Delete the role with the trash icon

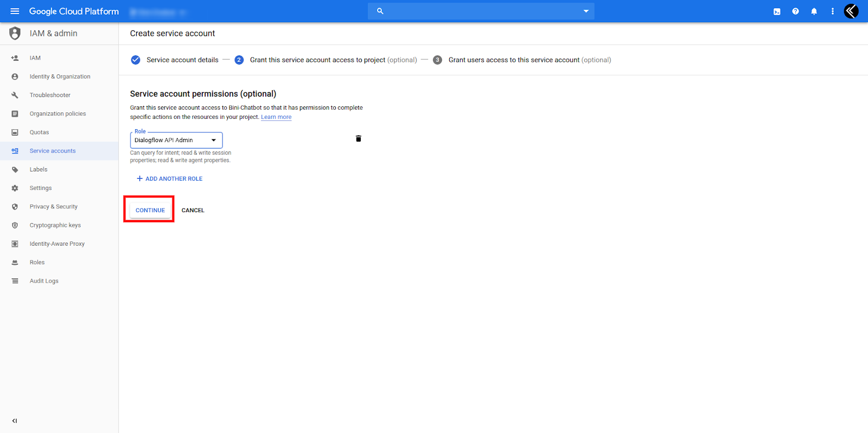[359, 139]
